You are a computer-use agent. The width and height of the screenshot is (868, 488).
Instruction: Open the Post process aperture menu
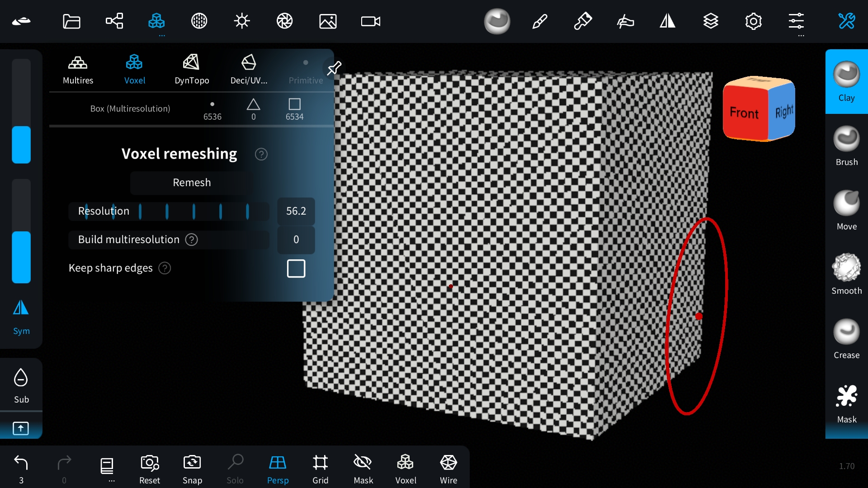pos(285,21)
